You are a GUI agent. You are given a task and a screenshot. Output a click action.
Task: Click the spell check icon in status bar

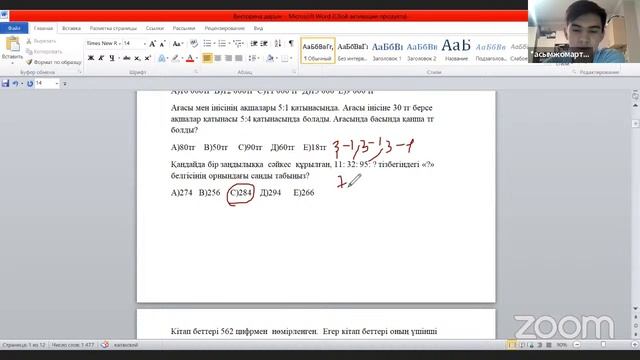(105, 345)
